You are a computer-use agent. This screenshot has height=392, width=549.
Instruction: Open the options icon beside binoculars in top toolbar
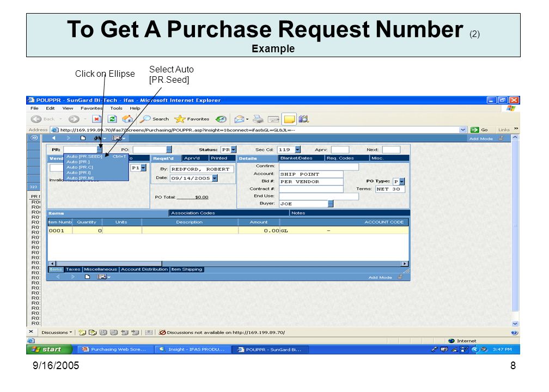point(118,138)
